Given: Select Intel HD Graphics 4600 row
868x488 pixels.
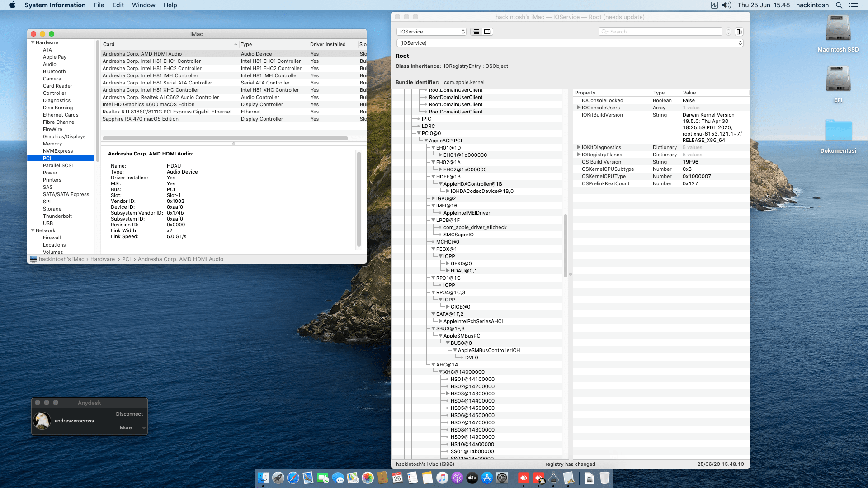Looking at the screenshot, I should point(234,104).
